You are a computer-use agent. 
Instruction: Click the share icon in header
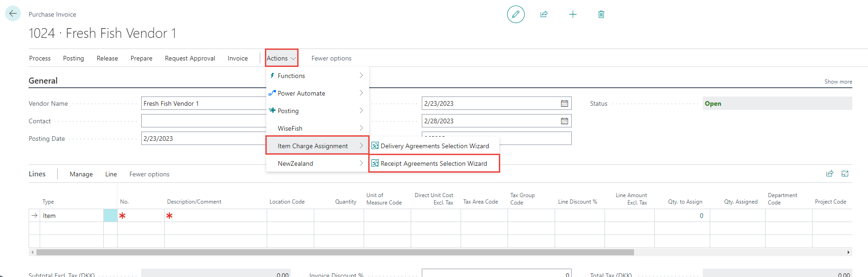[x=544, y=14]
